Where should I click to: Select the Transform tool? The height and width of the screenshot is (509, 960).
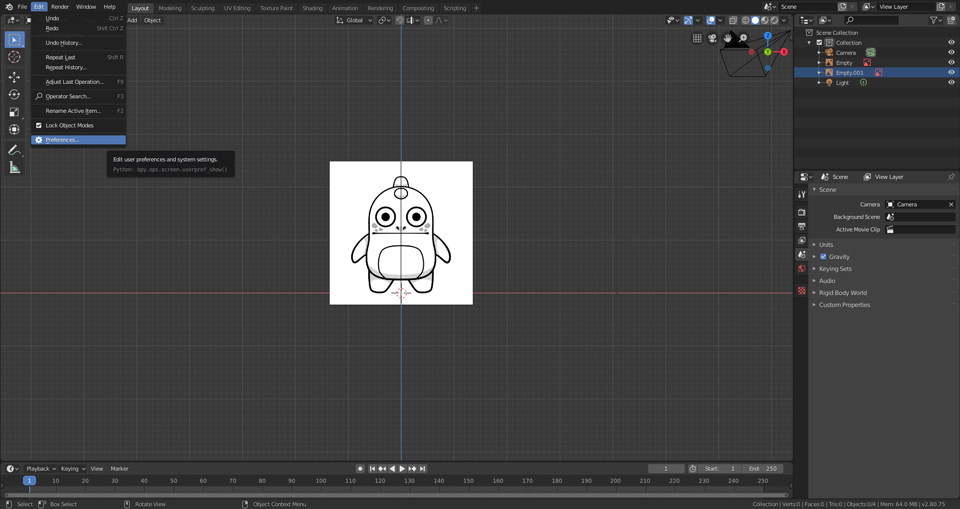click(14, 129)
